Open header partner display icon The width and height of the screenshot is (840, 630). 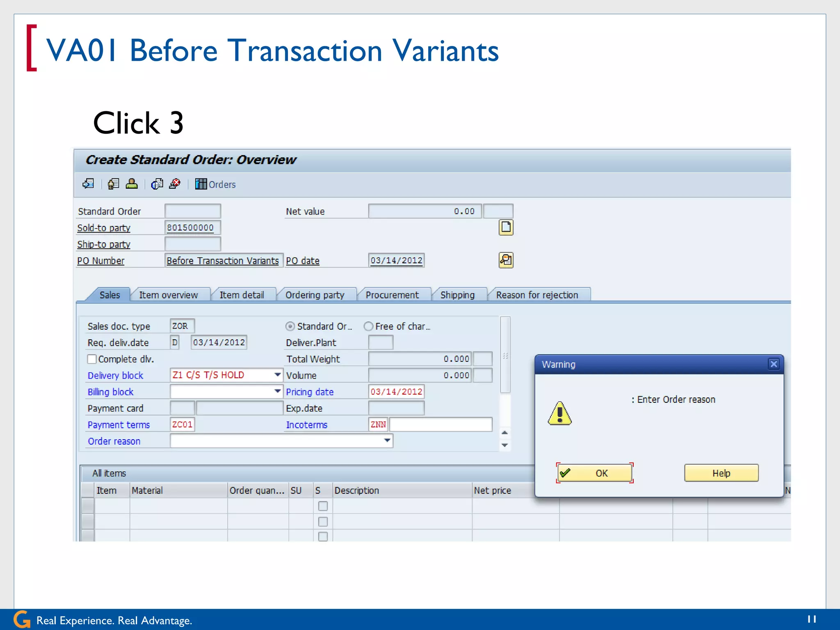click(x=114, y=184)
